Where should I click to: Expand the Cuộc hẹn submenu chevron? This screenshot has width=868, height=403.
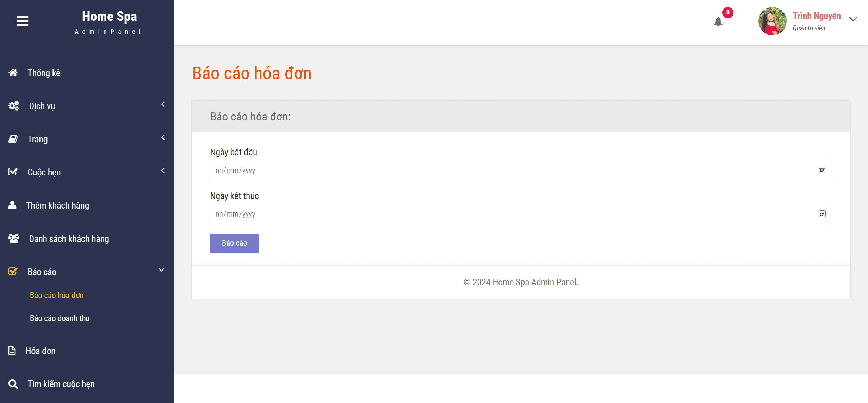click(x=163, y=170)
